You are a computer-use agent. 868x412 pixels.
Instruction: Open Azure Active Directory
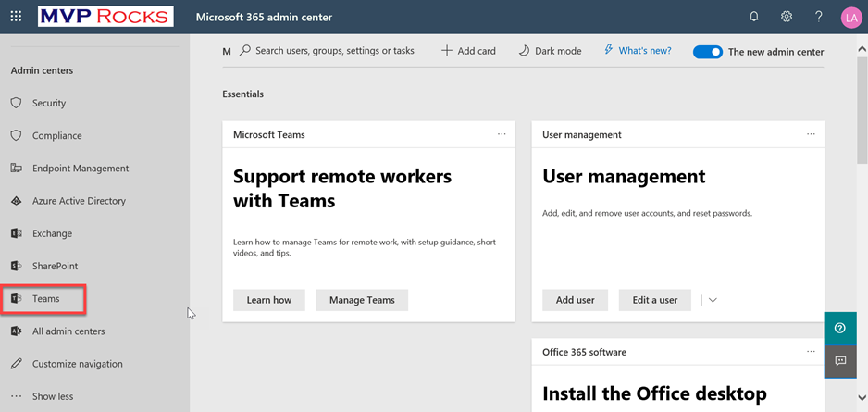click(79, 201)
